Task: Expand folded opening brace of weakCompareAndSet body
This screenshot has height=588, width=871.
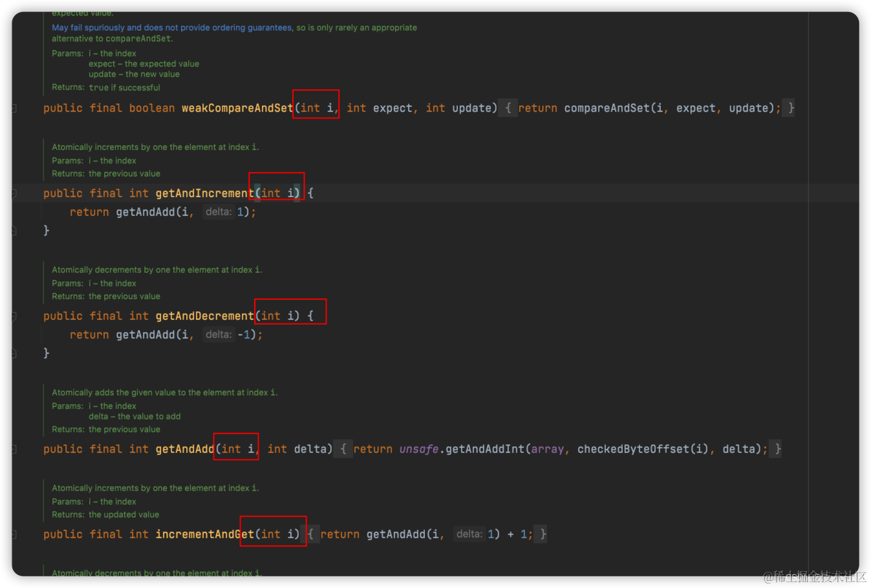Action: click(508, 108)
